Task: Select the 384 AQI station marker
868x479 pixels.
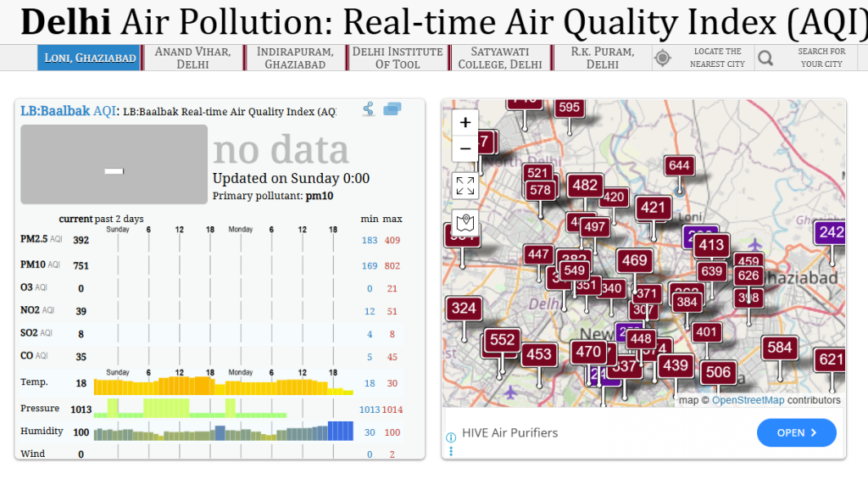Action: click(x=687, y=302)
